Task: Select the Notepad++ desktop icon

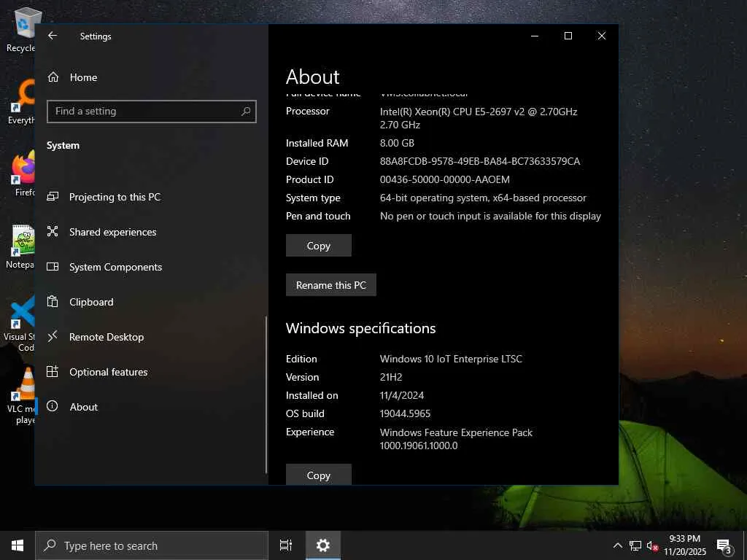Action: click(21, 246)
